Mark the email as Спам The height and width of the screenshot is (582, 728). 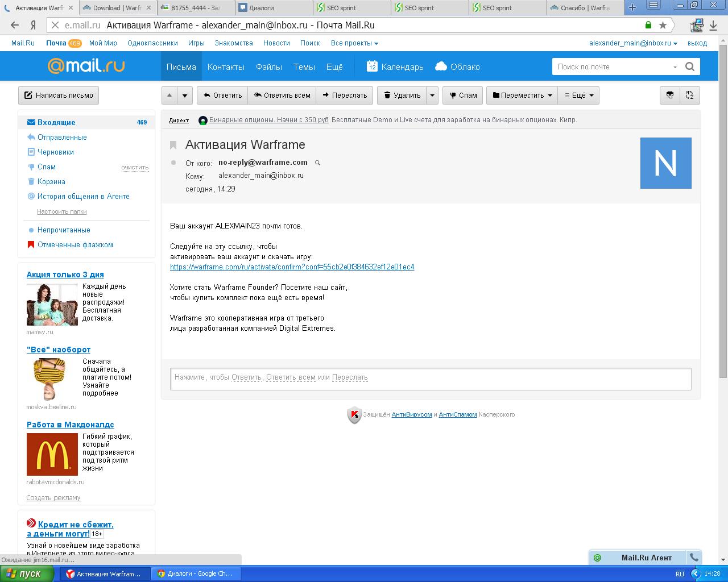[x=462, y=95]
